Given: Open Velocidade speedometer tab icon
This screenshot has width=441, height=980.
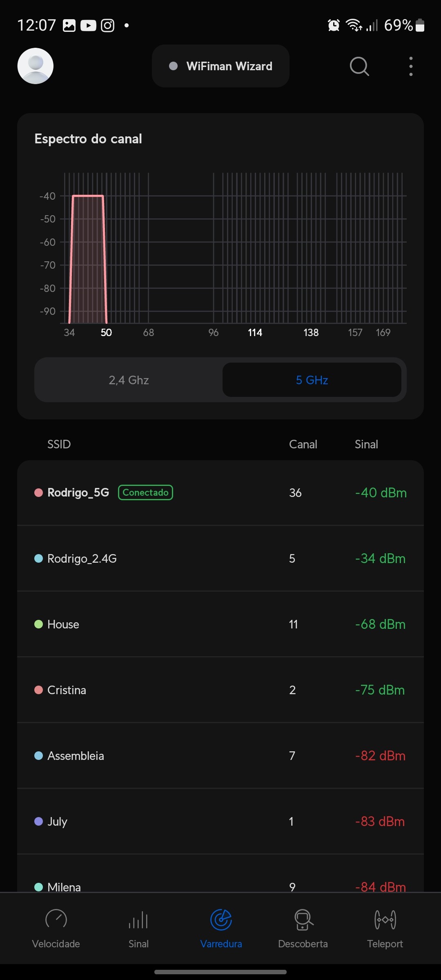Looking at the screenshot, I should (56, 920).
